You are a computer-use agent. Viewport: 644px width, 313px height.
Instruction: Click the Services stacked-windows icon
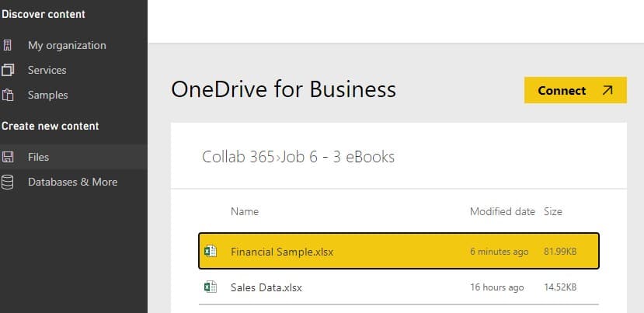point(8,70)
